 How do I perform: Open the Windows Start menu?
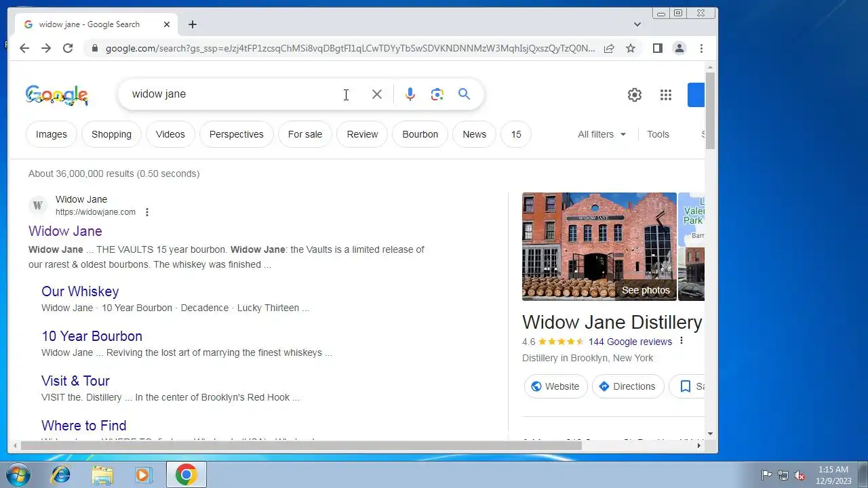click(x=18, y=474)
